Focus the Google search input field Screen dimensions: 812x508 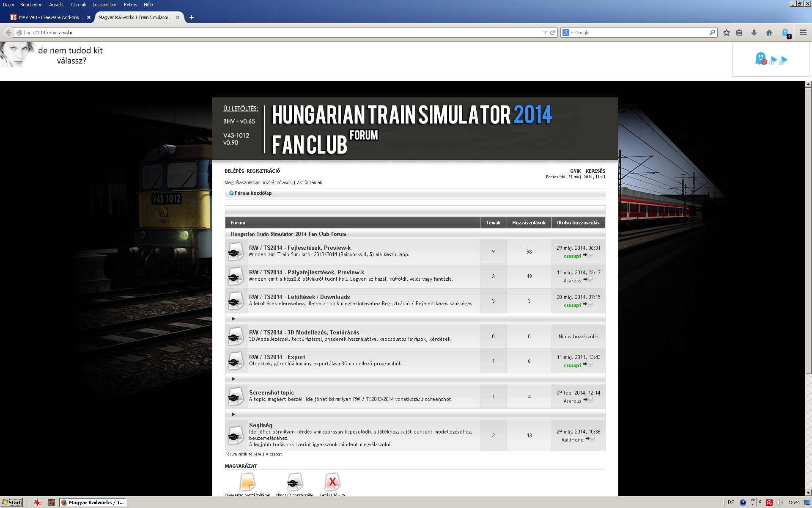click(x=641, y=33)
